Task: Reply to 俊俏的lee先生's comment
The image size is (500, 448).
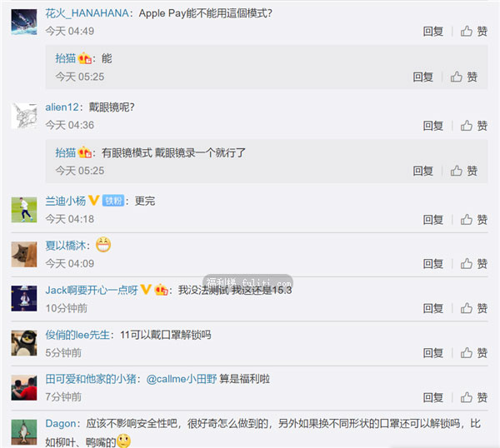Action: [433, 353]
